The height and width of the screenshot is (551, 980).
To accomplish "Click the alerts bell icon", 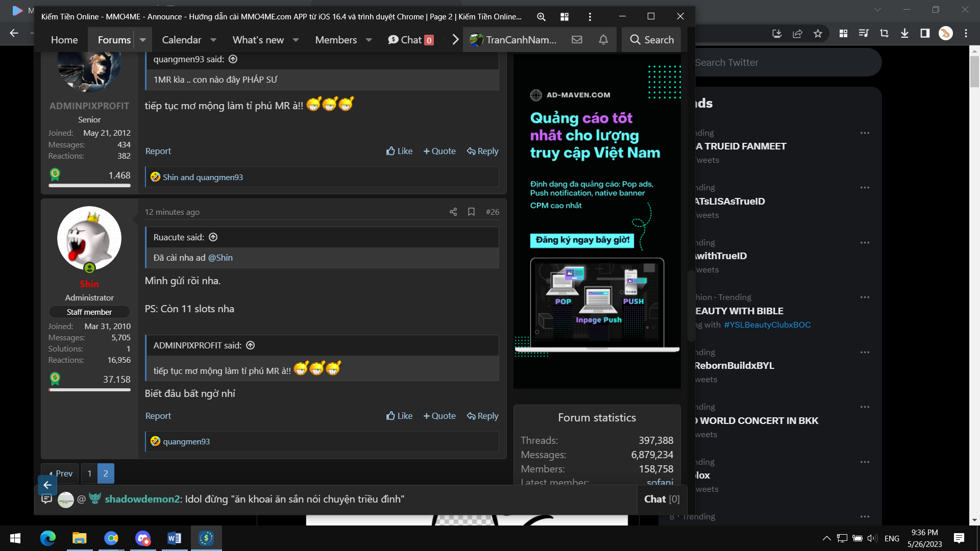I will [x=603, y=40].
